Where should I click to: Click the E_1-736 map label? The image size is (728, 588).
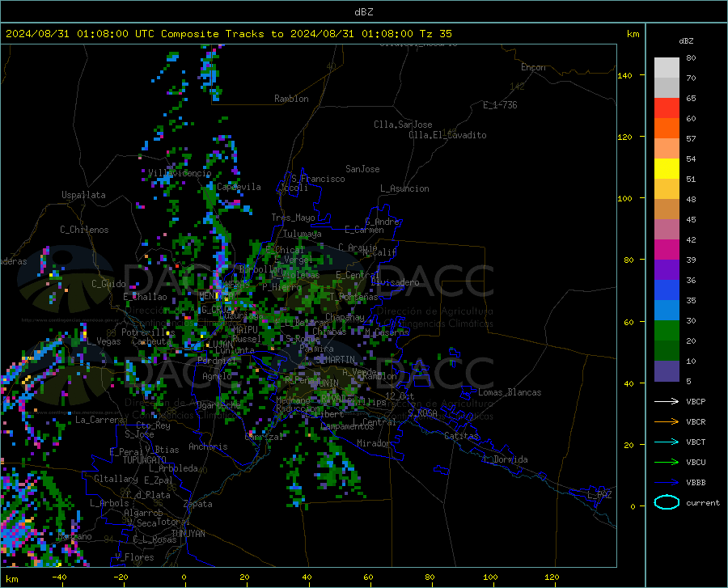pos(500,105)
